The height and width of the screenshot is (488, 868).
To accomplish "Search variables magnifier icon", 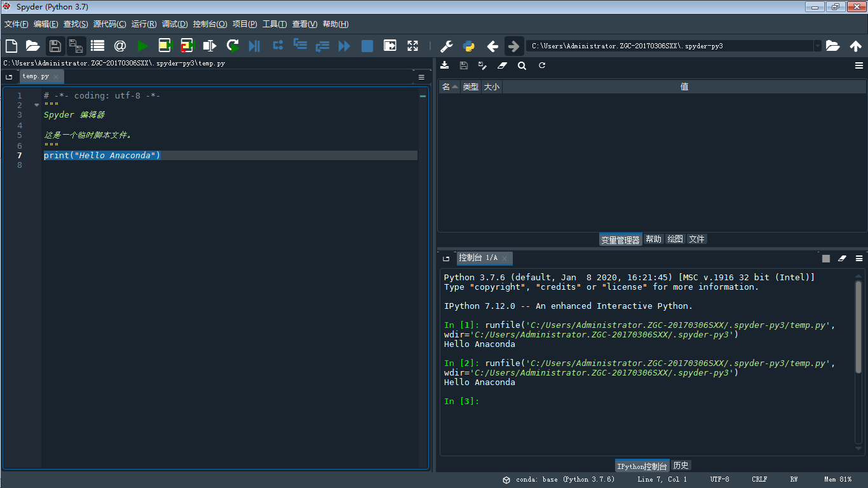I will [x=522, y=65].
